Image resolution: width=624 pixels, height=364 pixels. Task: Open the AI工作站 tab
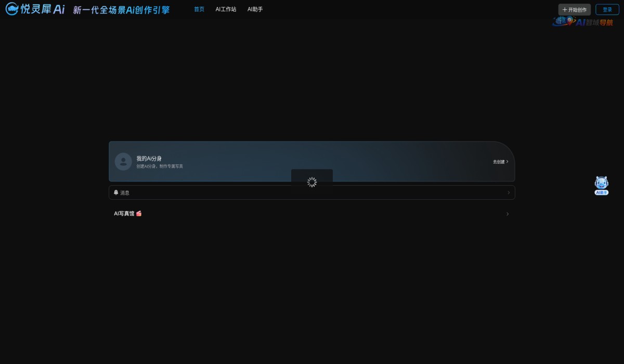point(226,9)
